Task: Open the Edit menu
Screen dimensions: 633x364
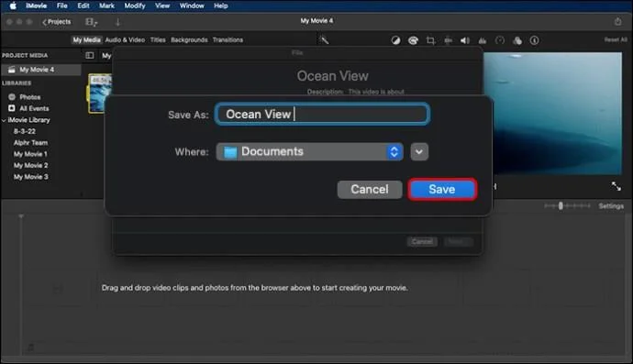Action: pyautogui.click(x=83, y=6)
